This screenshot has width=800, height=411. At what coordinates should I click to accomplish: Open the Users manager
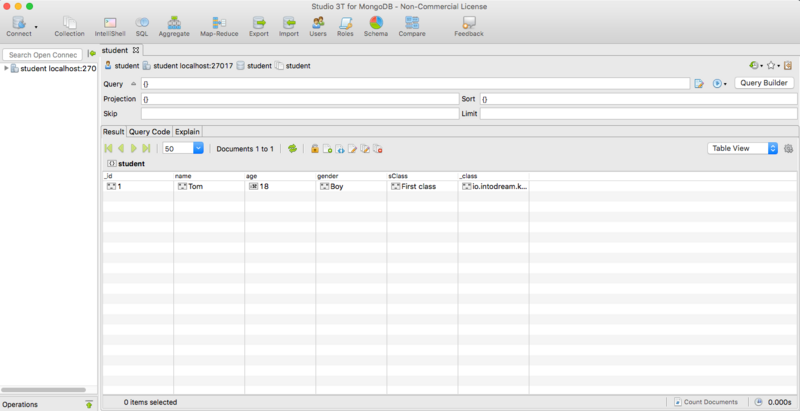[x=318, y=26]
